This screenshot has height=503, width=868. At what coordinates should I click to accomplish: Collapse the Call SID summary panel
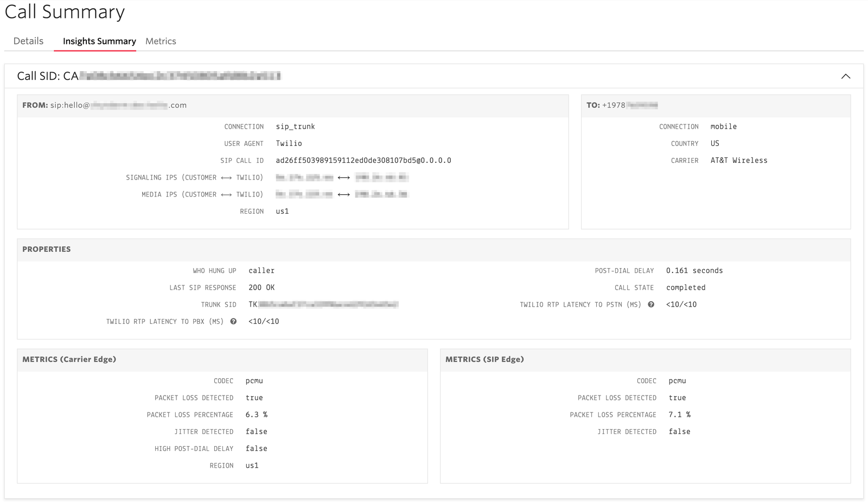[846, 77]
